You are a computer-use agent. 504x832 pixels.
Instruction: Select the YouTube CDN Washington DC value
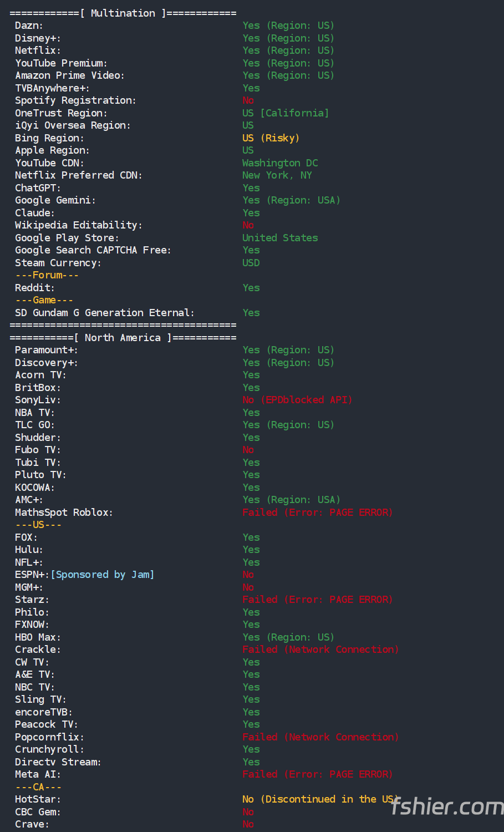point(280,163)
